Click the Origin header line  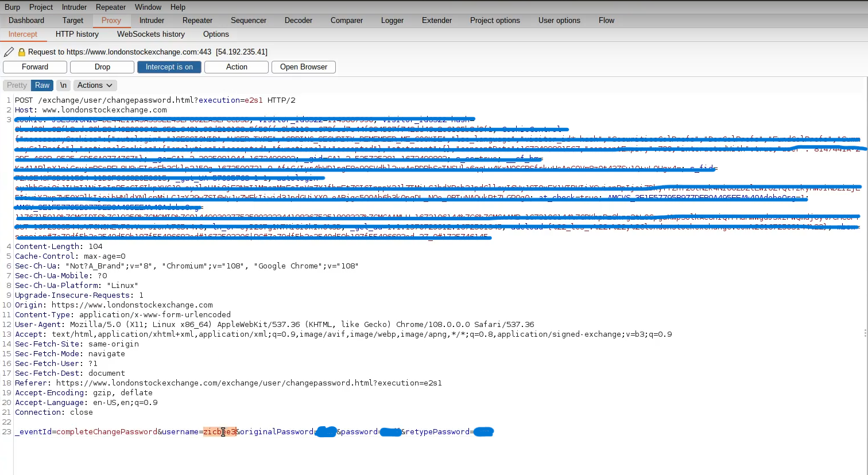click(114, 305)
